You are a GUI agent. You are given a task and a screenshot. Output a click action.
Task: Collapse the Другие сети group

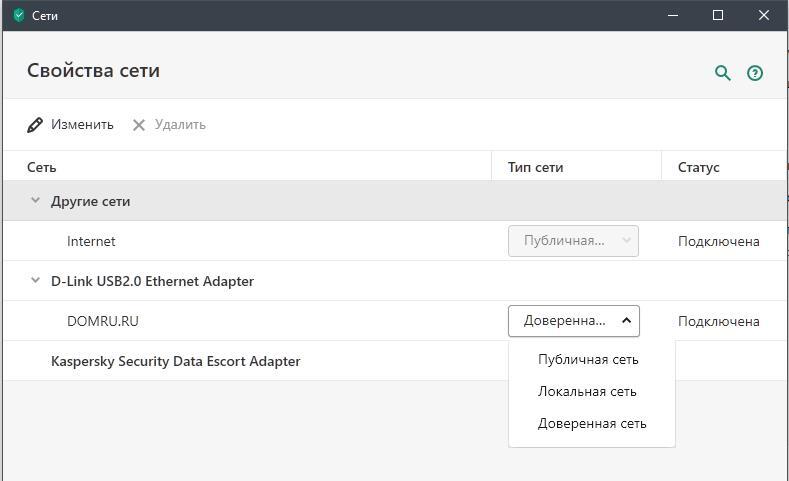point(35,201)
